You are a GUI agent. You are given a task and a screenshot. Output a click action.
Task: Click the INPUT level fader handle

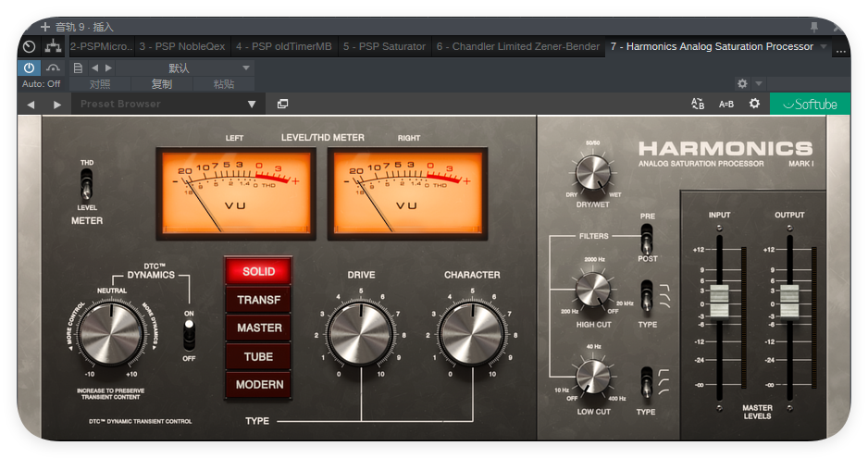719,302
